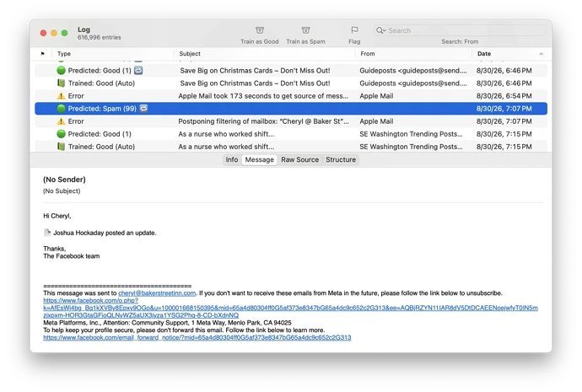Click the '616,996 entries' log count

click(99, 37)
